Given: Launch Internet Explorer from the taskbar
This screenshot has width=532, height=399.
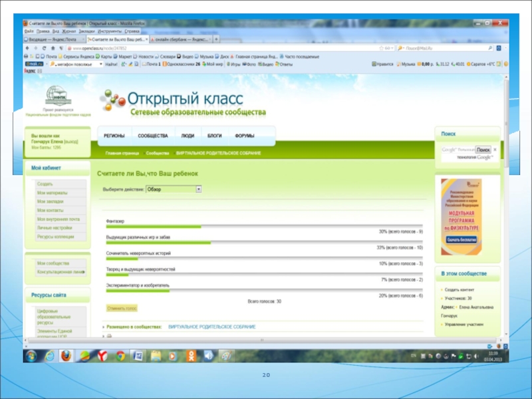Looking at the screenshot, I should coord(49,356).
